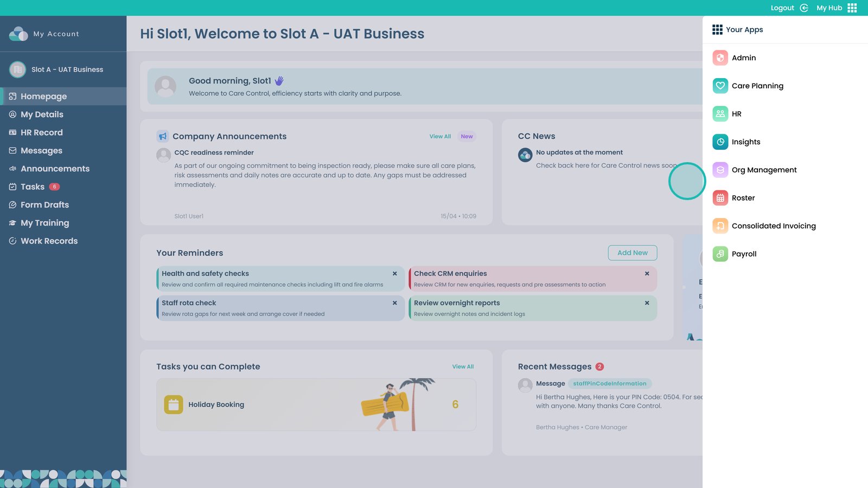Dismiss the Check CRM enquiries reminder
Viewport: 868px width, 488px height.
647,274
